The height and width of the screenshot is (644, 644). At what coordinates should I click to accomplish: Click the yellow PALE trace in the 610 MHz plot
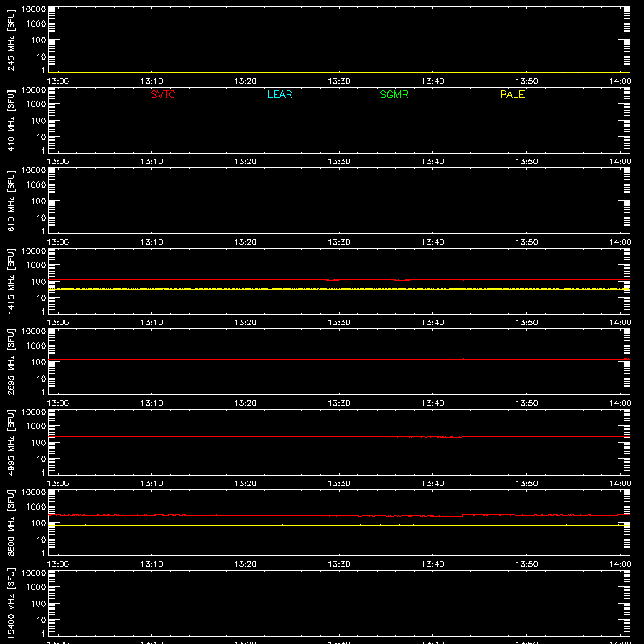coord(339,229)
